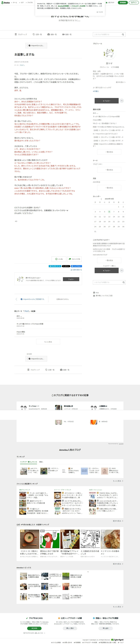Click the magnifier icon in top search box

pos(123,34)
